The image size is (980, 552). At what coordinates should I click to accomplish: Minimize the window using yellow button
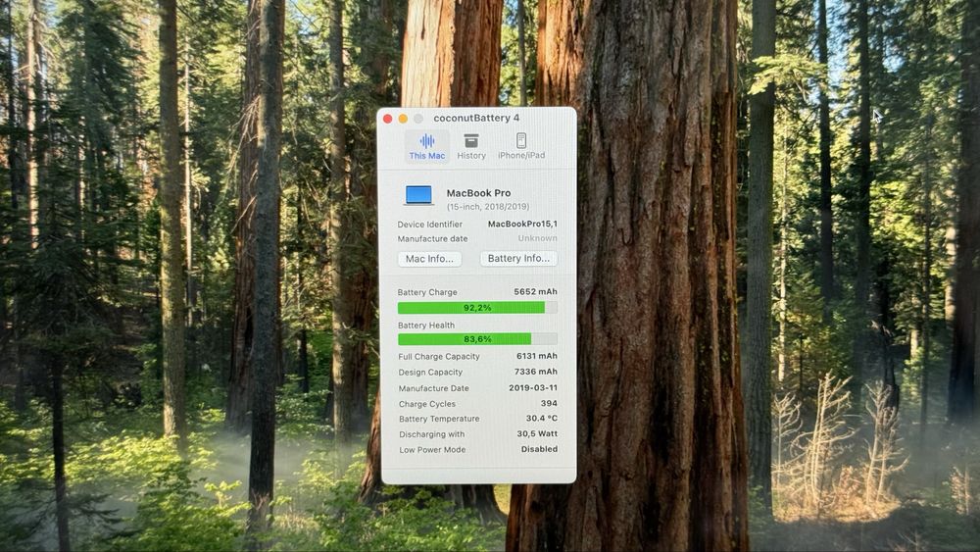click(x=403, y=119)
